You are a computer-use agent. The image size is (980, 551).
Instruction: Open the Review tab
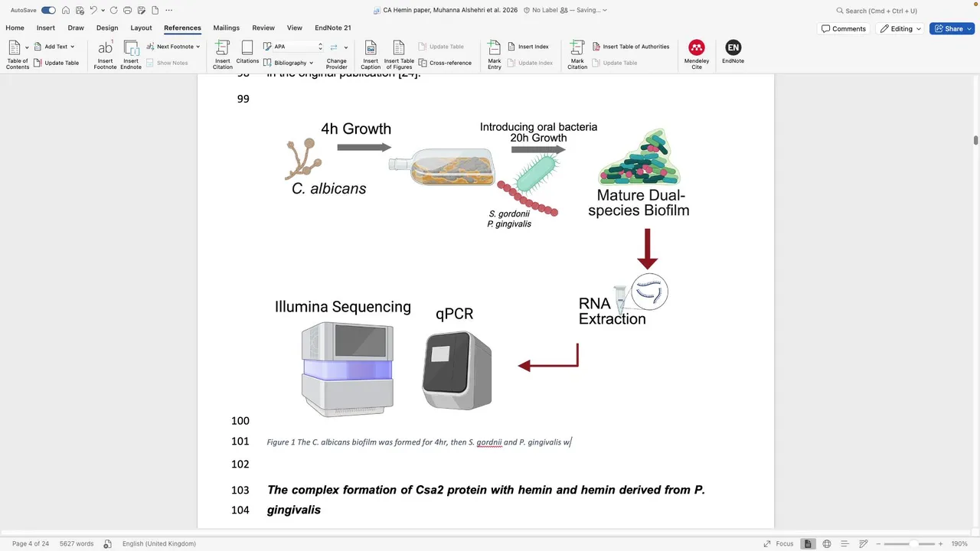click(263, 28)
